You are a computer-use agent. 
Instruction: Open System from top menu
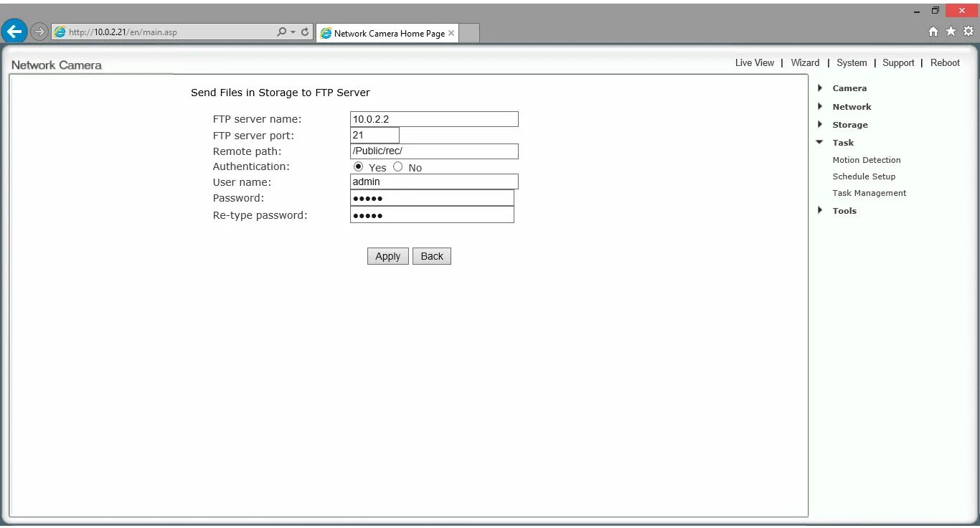click(852, 63)
